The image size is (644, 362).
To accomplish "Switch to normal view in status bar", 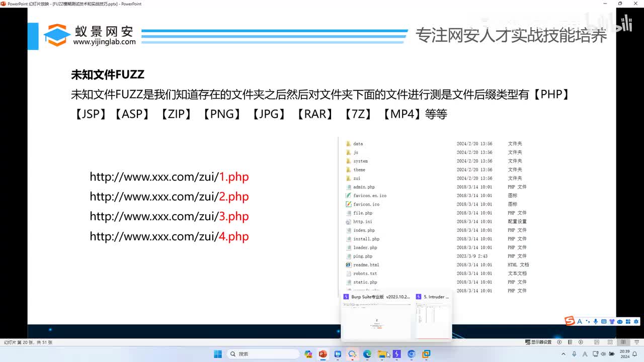I will tap(596, 342).
